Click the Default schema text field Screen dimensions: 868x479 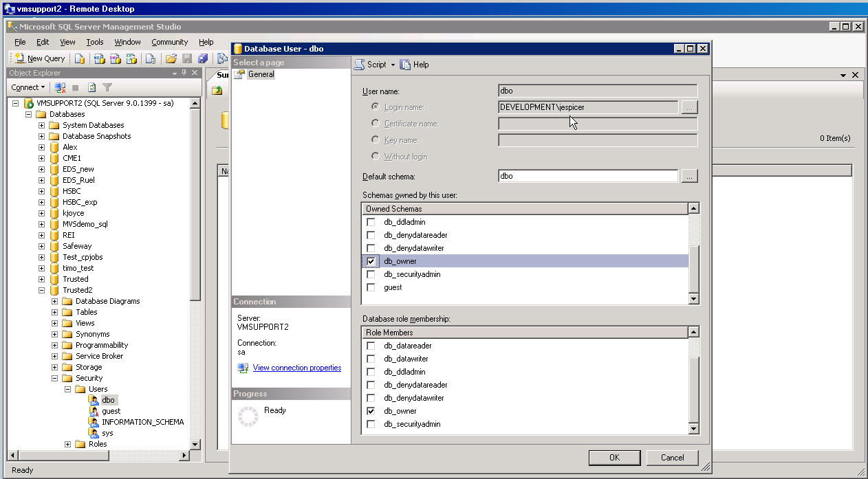[588, 176]
